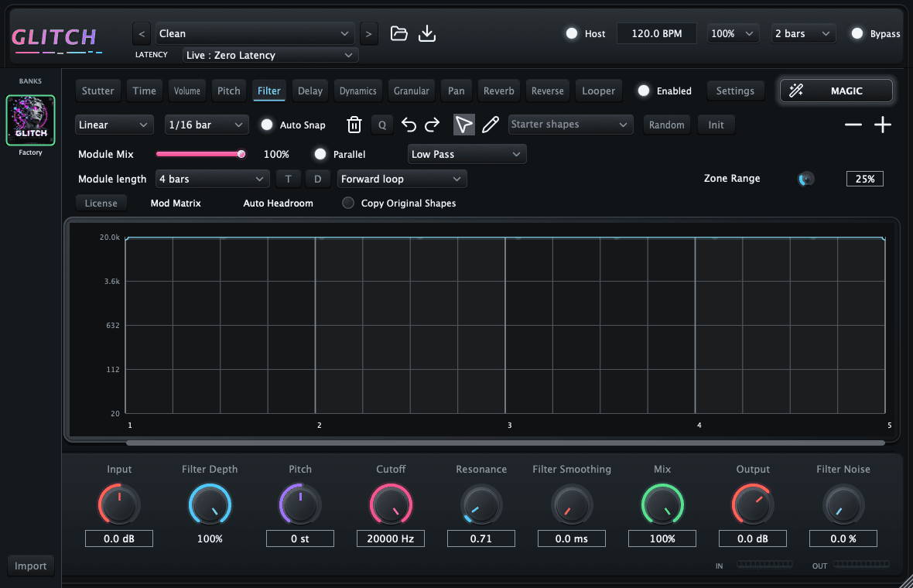Image resolution: width=913 pixels, height=588 pixels.
Task: Click the Module Mix slider
Action: 200,154
